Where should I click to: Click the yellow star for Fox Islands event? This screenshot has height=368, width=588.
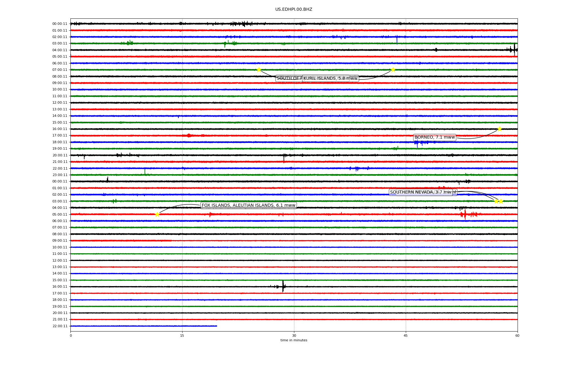coord(157,214)
